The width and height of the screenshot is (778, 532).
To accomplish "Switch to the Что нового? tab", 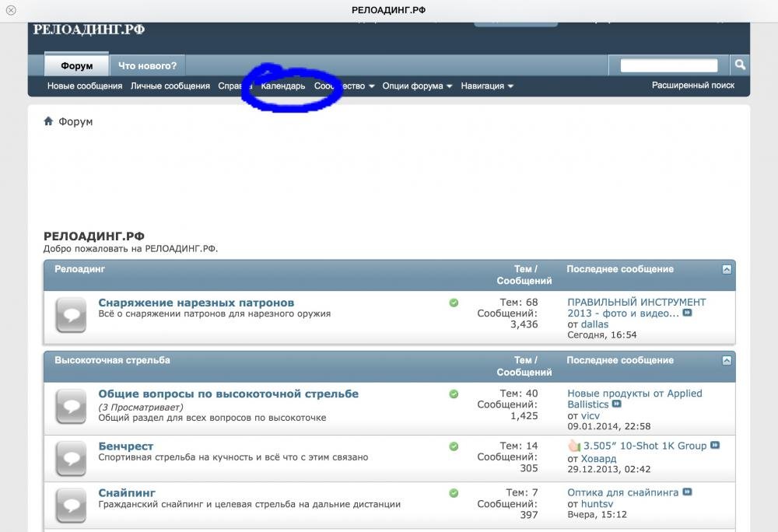I will [x=147, y=66].
